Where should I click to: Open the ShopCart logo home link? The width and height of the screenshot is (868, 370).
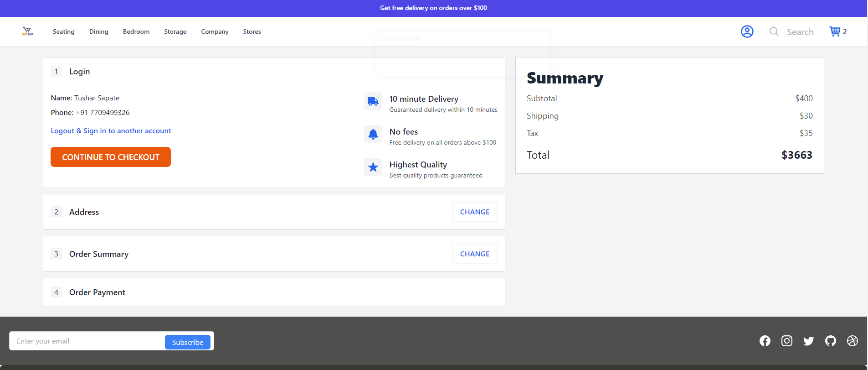point(27,31)
